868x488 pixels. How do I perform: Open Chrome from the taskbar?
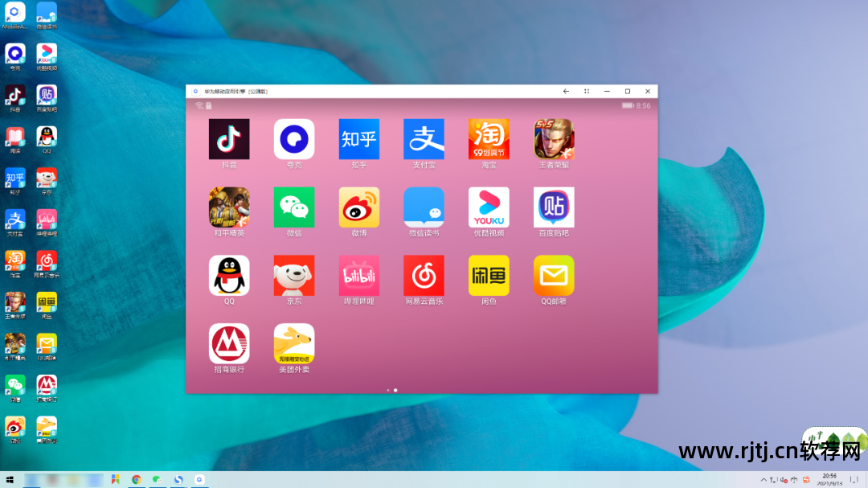[136, 480]
